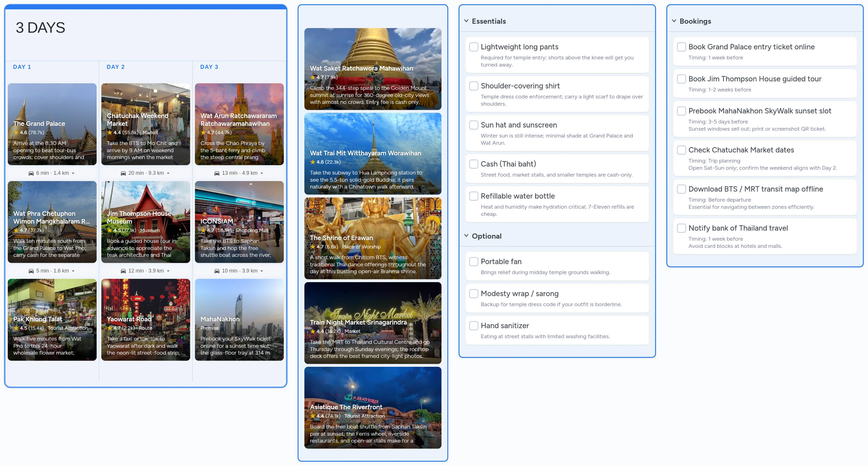Collapse the Optional section
Screen dimensions: 868x466
coord(466,236)
